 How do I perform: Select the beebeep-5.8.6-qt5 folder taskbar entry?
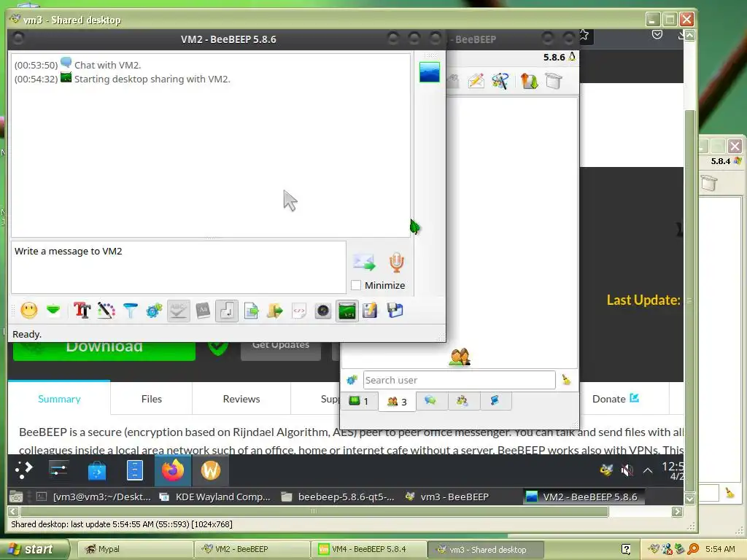(x=338, y=497)
